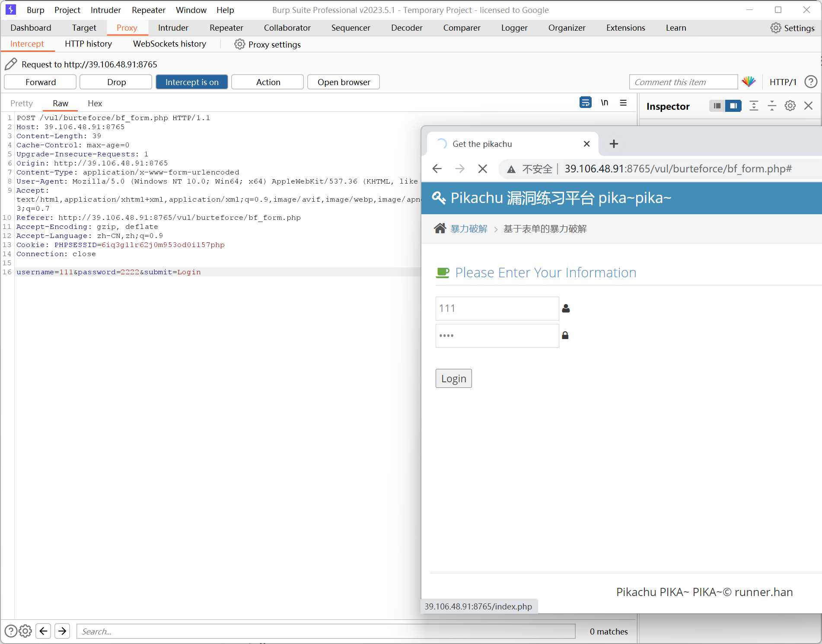This screenshot has width=822, height=644.
Task: Click the Open browser button
Action: tap(344, 82)
